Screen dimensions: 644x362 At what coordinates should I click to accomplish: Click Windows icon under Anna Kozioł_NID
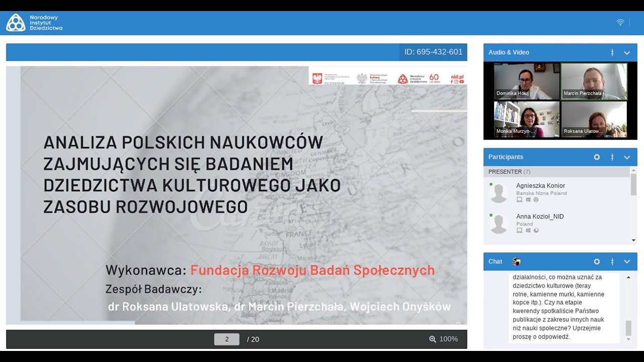528,230
